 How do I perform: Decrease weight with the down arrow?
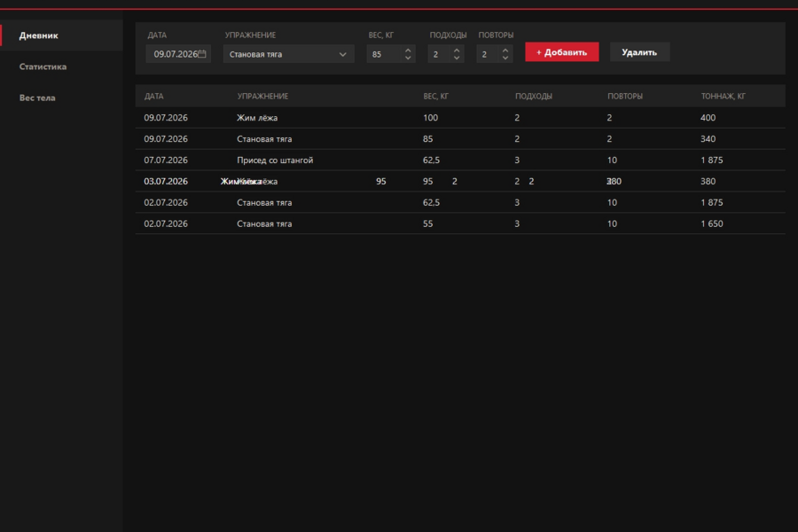coord(408,58)
